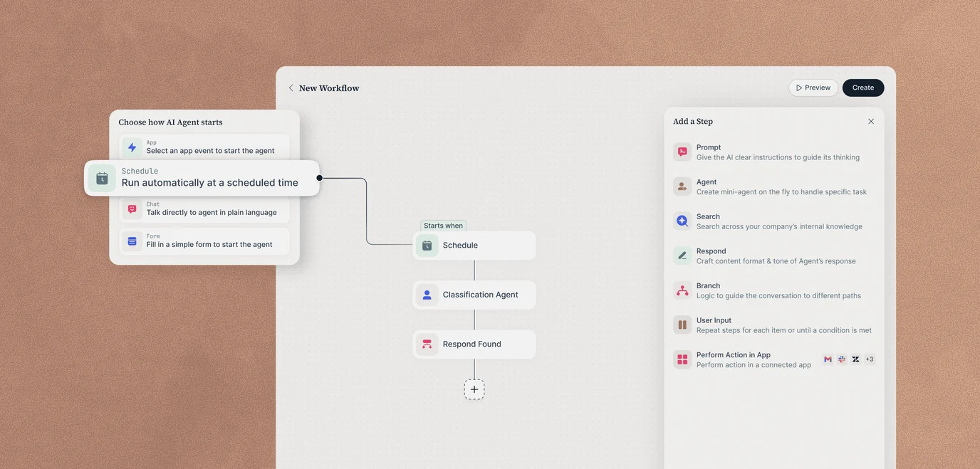Image resolution: width=980 pixels, height=469 pixels.
Task: Add a new step with plus button
Action: click(474, 389)
